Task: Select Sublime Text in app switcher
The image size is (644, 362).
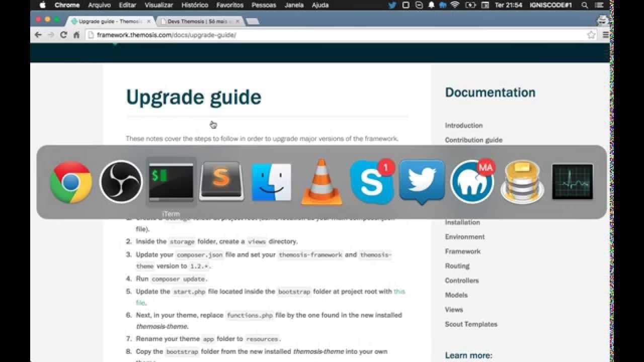Action: click(221, 182)
